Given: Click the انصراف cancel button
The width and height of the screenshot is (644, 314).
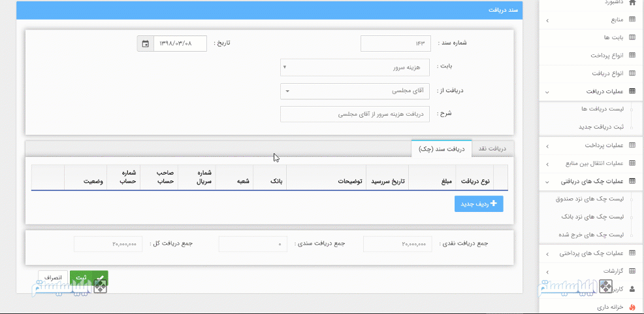Looking at the screenshot, I should pyautogui.click(x=53, y=278).
